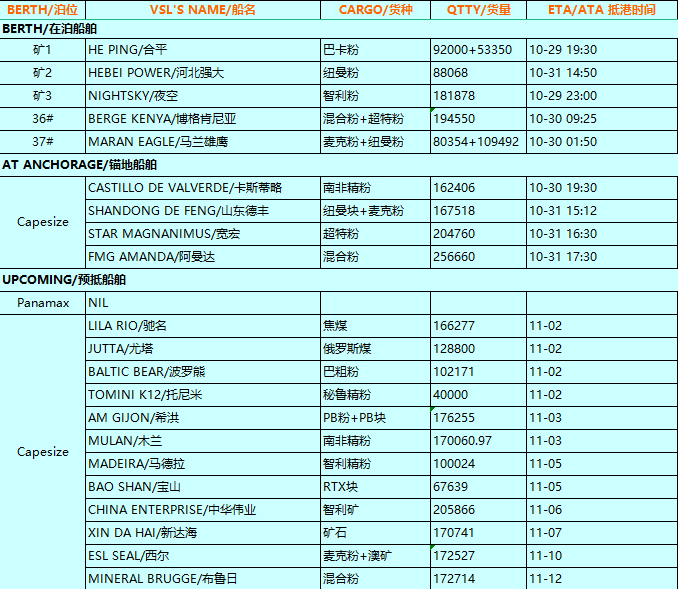Select the UPCOMING/预抵船舶 section heading
Screen dimensions: 678x589
point(64,280)
